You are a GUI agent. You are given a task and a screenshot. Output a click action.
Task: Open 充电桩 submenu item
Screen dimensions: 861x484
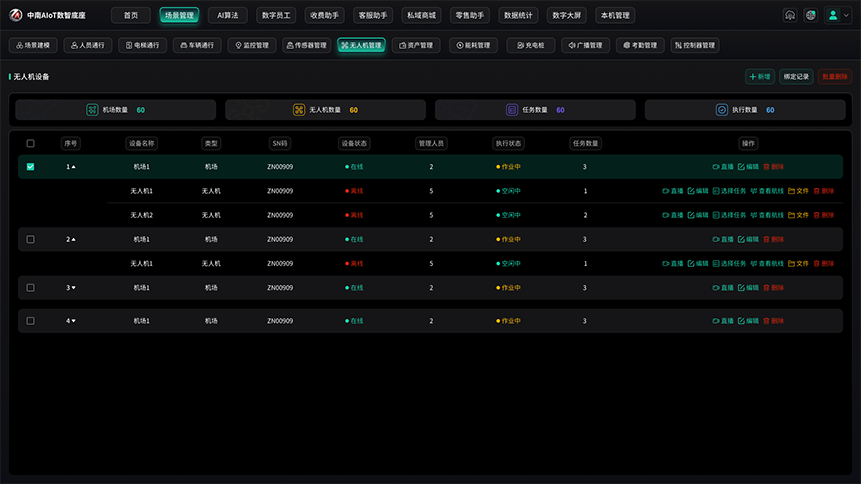click(x=531, y=45)
